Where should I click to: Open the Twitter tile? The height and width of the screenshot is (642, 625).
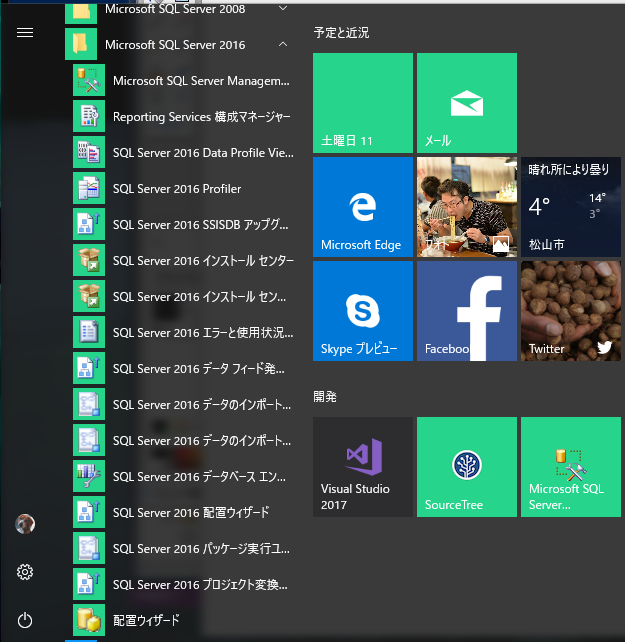click(x=571, y=311)
